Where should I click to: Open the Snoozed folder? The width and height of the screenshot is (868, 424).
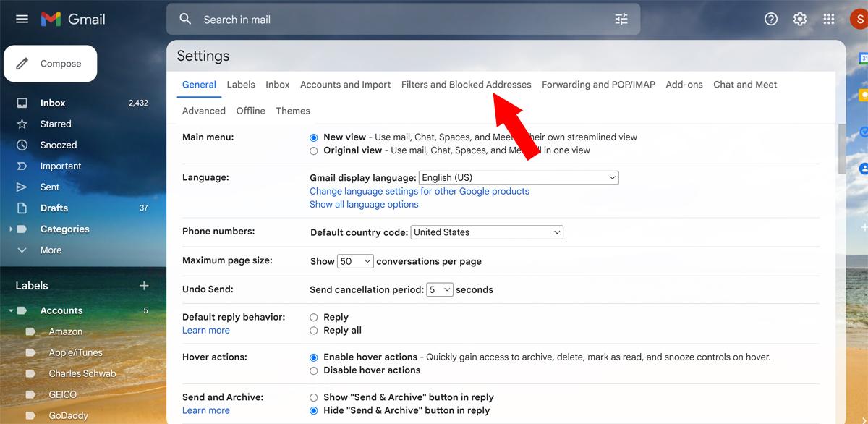pos(58,145)
